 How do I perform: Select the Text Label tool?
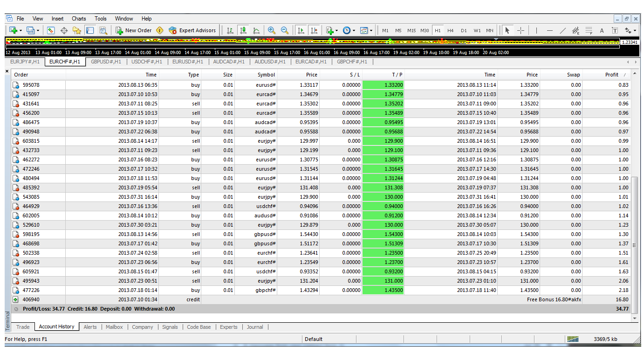point(615,30)
